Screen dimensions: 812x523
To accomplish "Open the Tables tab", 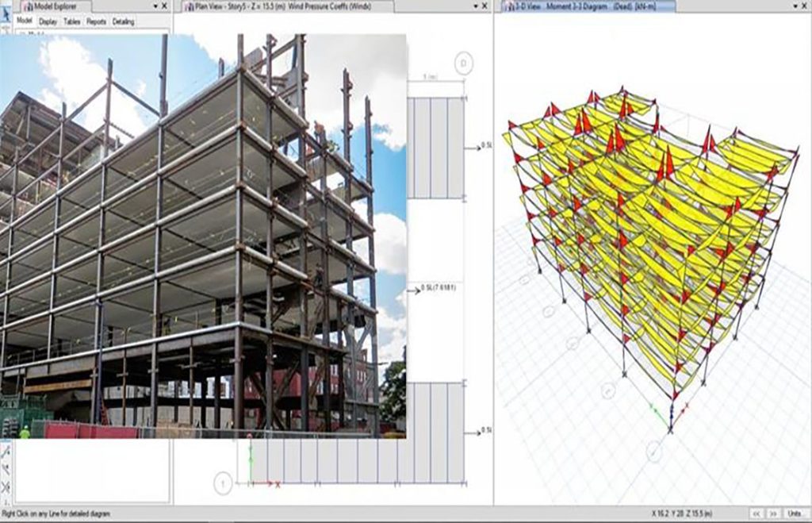I will click(71, 21).
